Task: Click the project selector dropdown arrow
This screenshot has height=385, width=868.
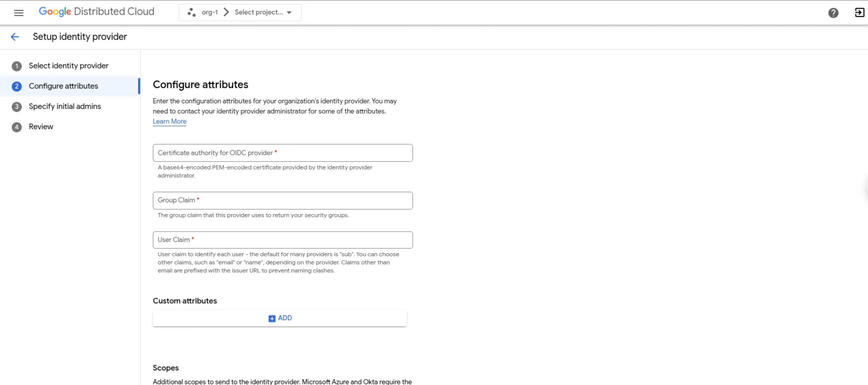Action: pos(289,12)
